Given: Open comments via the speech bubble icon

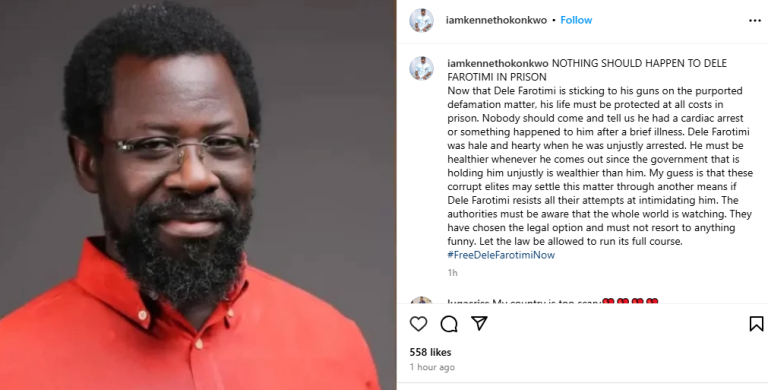Looking at the screenshot, I should [x=449, y=324].
